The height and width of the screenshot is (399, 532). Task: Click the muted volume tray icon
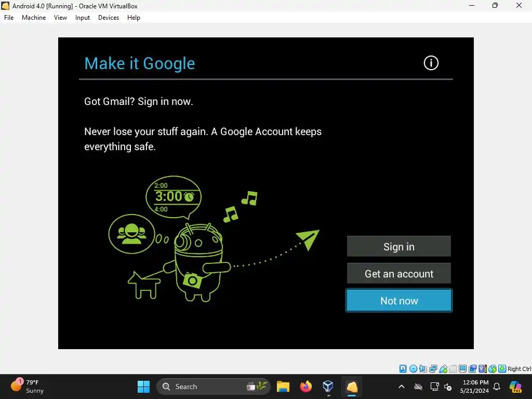(x=448, y=387)
